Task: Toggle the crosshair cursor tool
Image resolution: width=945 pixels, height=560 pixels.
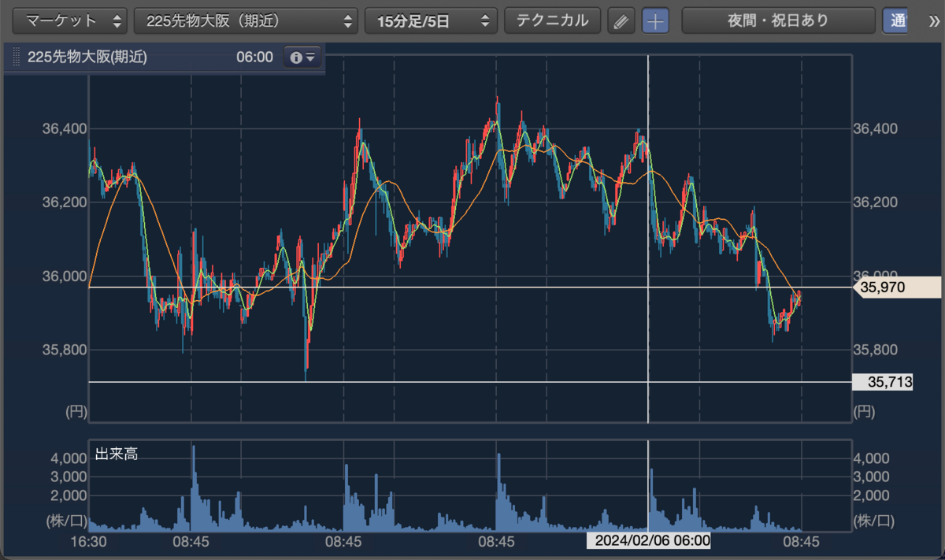Action: 654,21
